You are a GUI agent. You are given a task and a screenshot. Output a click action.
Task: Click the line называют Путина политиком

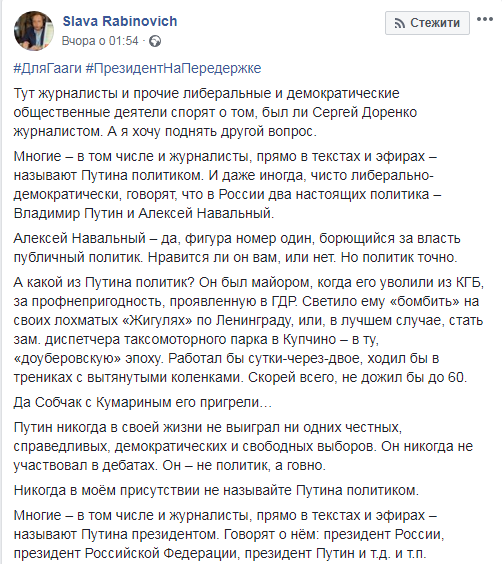(224, 176)
